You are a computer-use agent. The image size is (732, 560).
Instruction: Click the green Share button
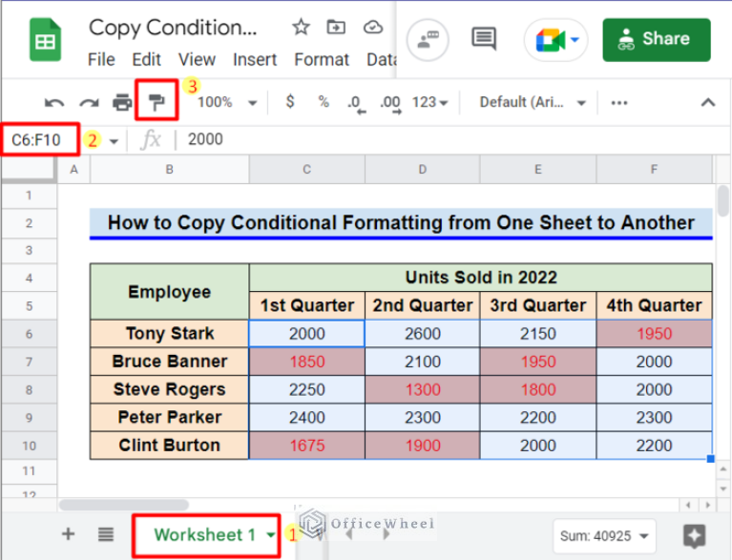click(x=657, y=39)
